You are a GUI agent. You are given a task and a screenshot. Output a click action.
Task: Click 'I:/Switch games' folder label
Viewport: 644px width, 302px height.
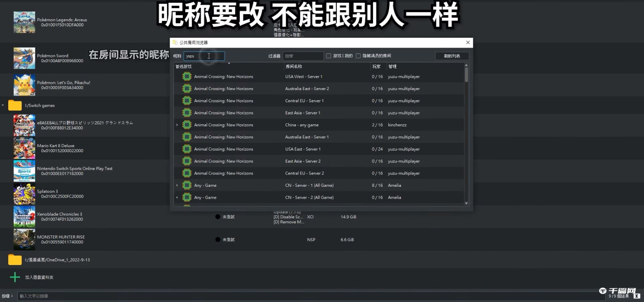(x=40, y=105)
